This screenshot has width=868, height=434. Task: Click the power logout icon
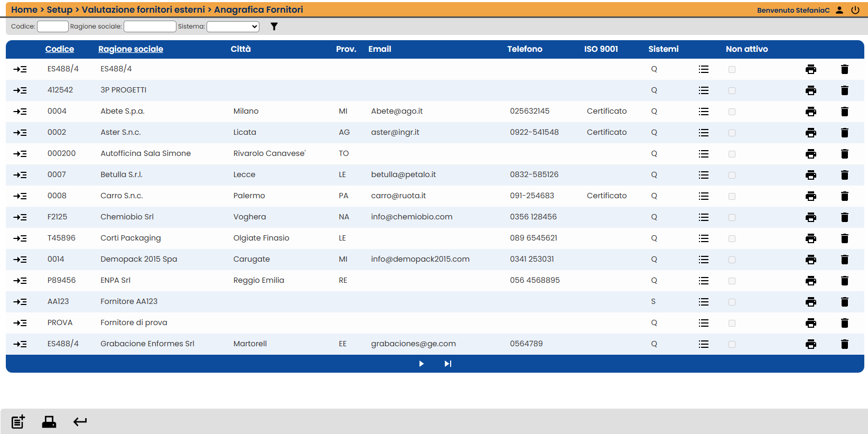click(x=855, y=10)
